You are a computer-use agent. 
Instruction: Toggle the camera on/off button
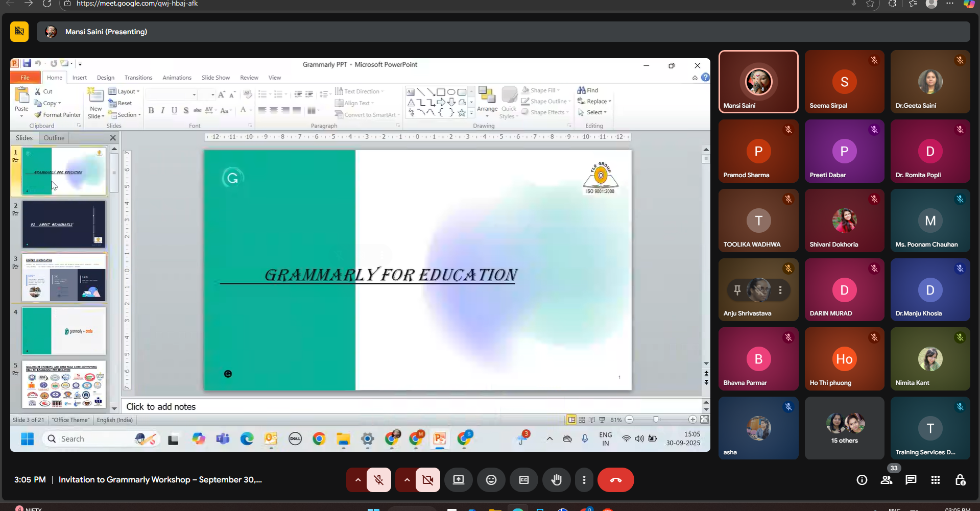coord(427,480)
